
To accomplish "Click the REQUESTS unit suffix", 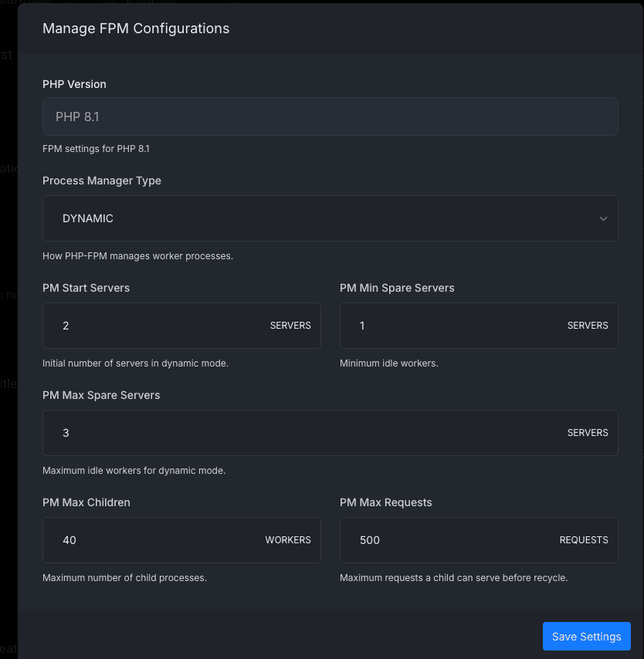I will 584,540.
